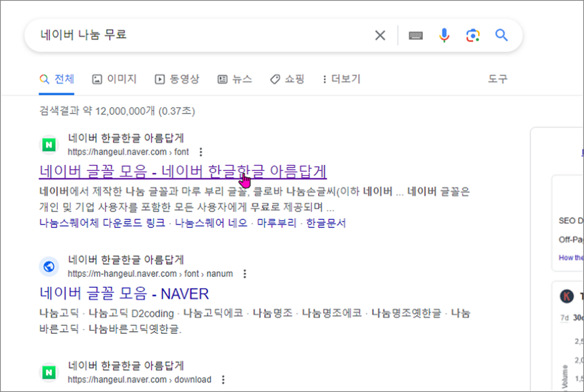584x392 pixels.
Task: Click the Naver favicon of the download result
Action: tap(49, 372)
